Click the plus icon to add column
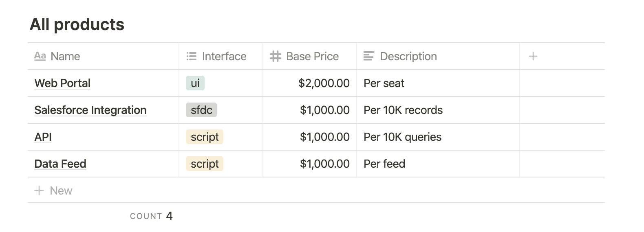Viewport: 644px width, 232px height. [533, 56]
